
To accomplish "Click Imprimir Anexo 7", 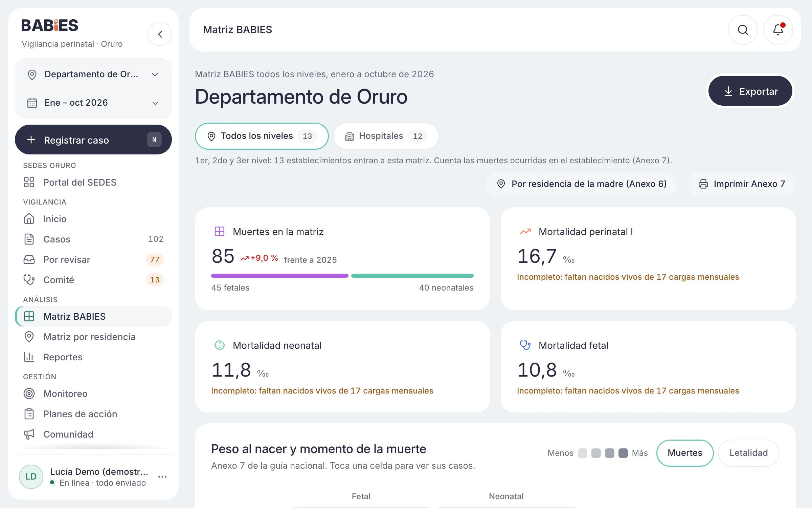I will click(x=742, y=184).
